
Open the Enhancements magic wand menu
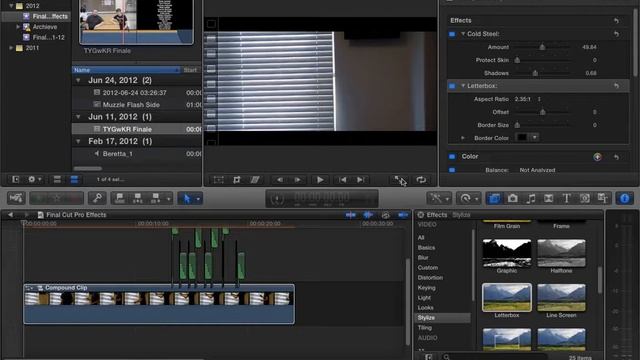tap(439, 198)
